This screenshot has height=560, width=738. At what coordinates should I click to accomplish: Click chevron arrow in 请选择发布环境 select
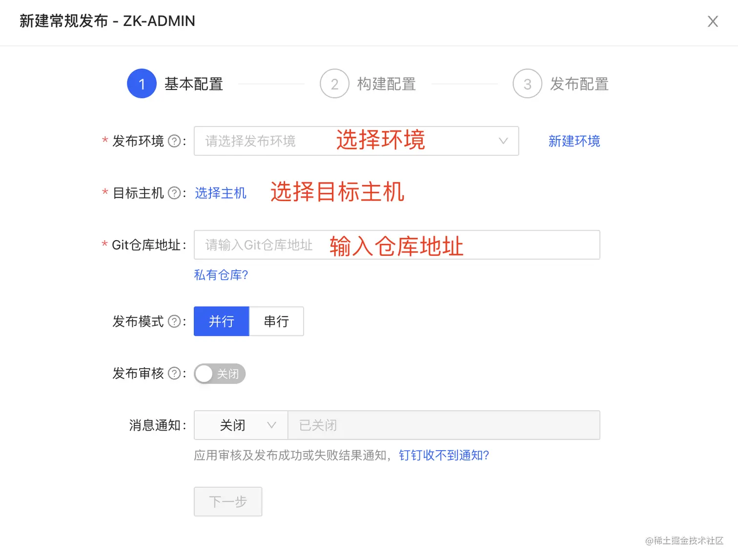(503, 141)
